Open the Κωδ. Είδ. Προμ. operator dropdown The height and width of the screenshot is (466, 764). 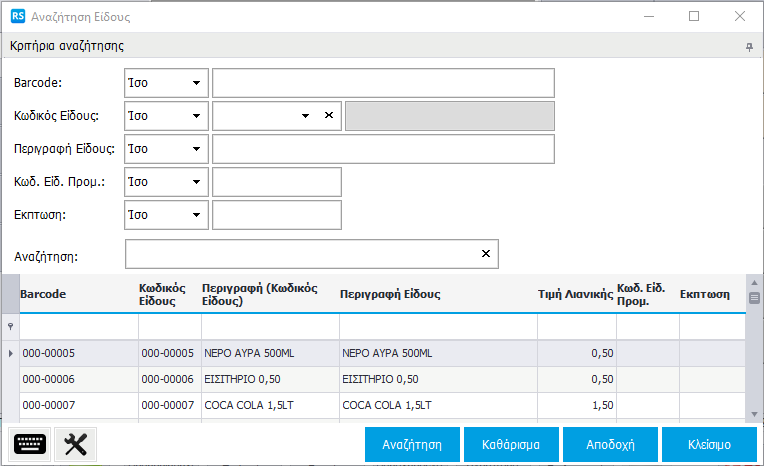coord(195,182)
